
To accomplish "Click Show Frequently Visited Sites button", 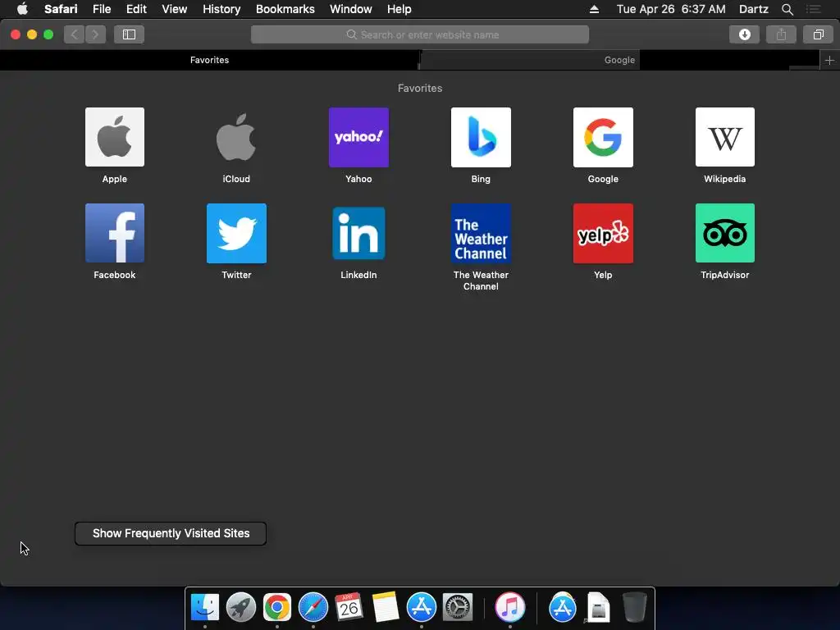I will (x=171, y=533).
